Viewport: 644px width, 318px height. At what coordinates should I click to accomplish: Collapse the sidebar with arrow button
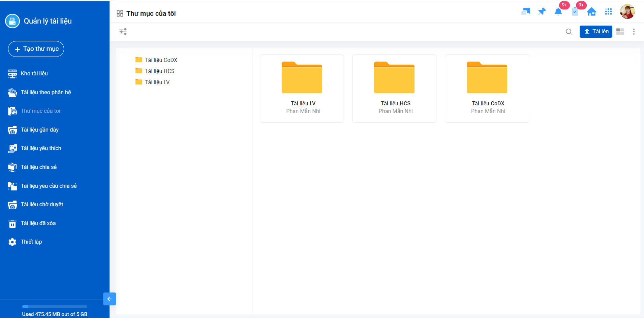point(110,299)
